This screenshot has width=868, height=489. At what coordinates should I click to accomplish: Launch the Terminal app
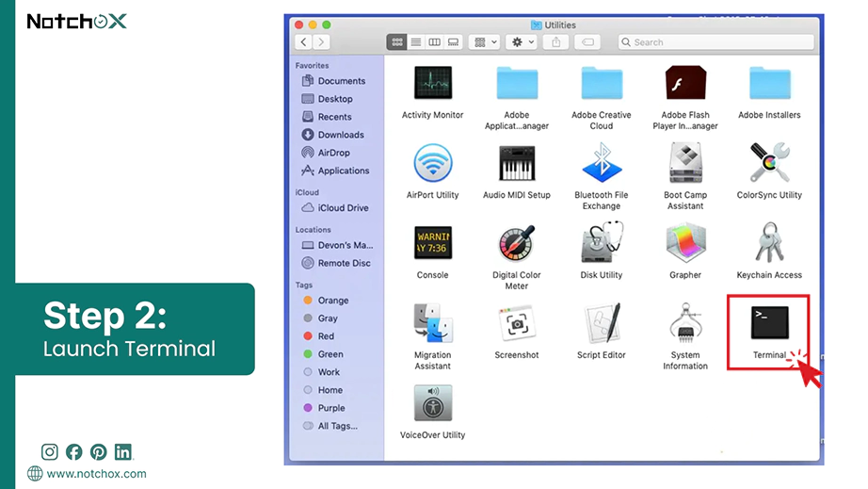769,322
